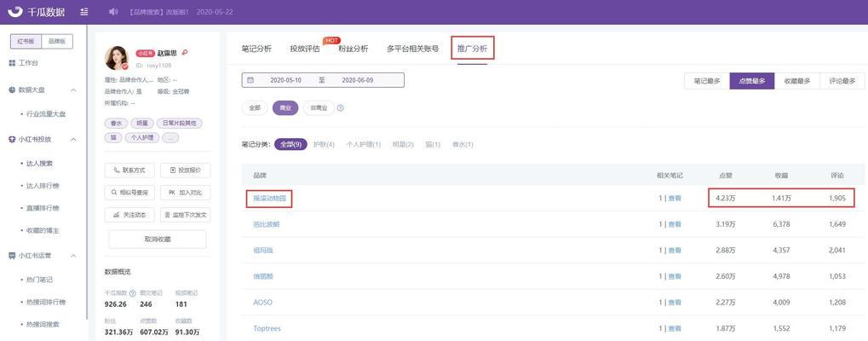Collapse the 小红书投放 section

click(73, 140)
